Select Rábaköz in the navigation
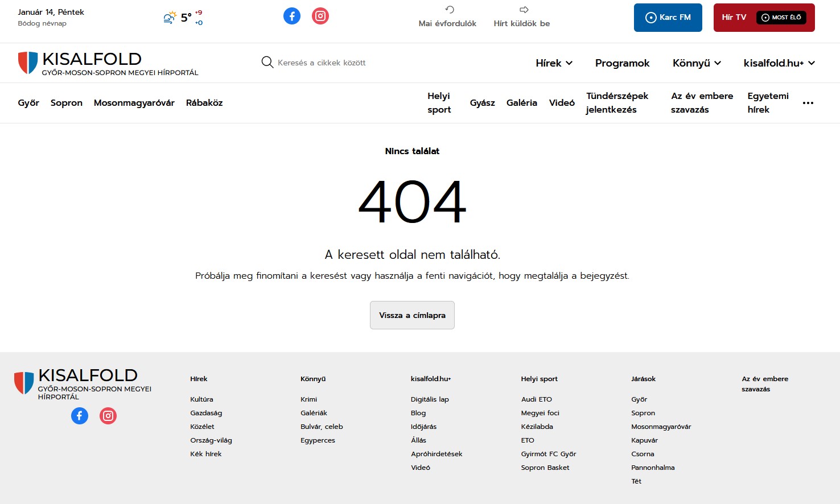The image size is (840, 504). [x=204, y=103]
